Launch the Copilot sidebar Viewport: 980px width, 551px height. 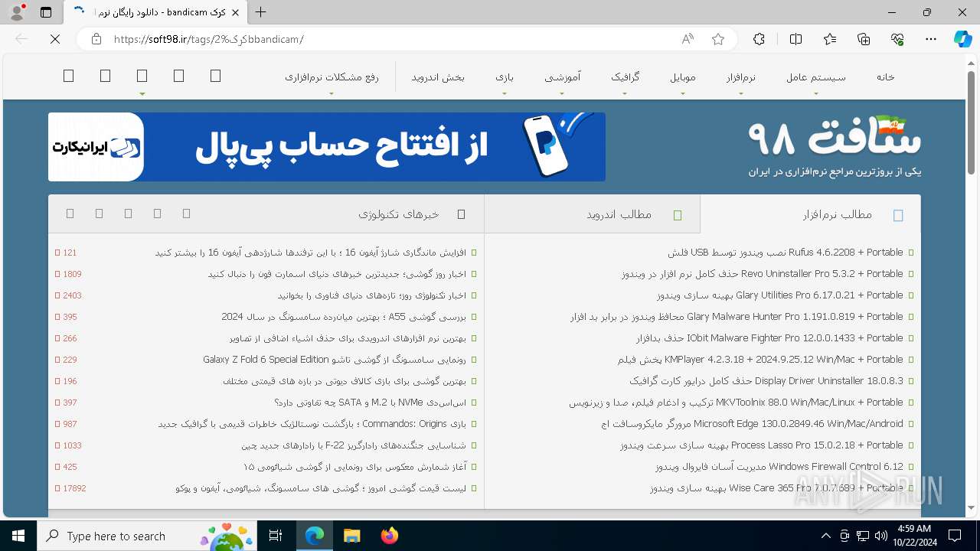click(x=962, y=39)
